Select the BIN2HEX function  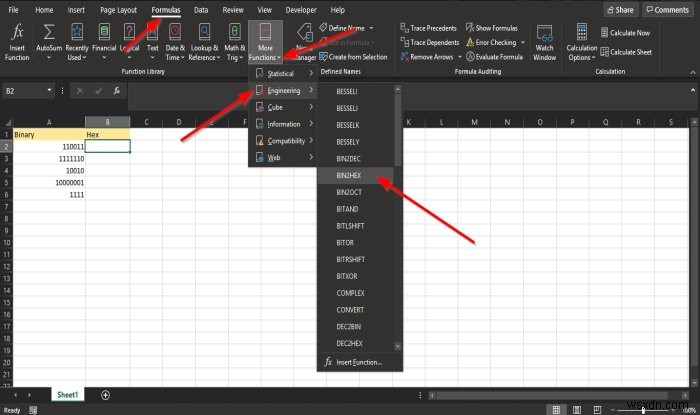[x=356, y=175]
